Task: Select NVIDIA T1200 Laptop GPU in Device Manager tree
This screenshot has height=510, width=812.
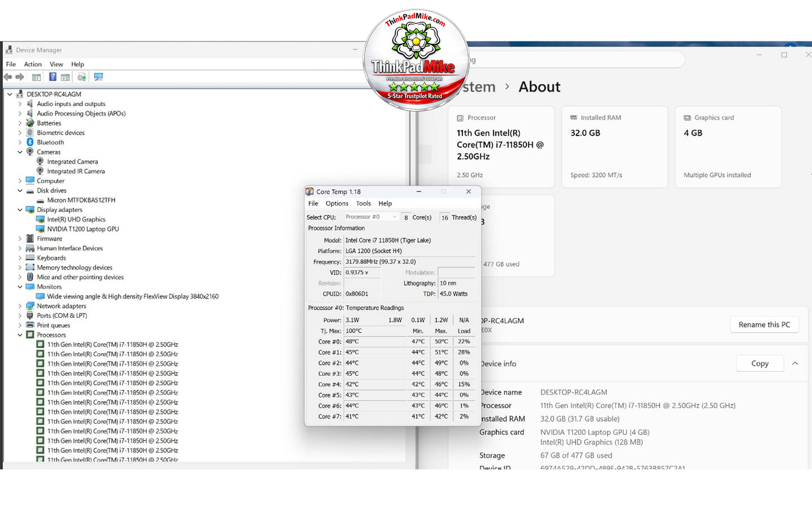Action: (x=83, y=229)
